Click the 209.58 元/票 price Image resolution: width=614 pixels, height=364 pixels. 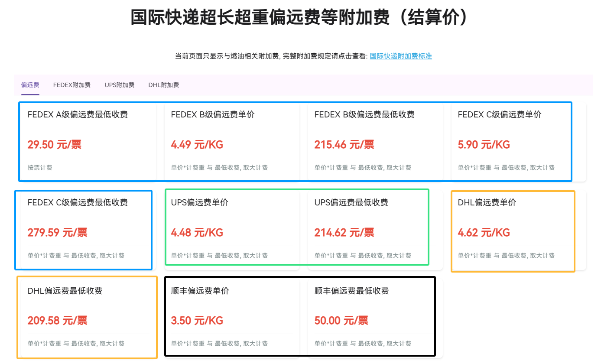point(58,321)
